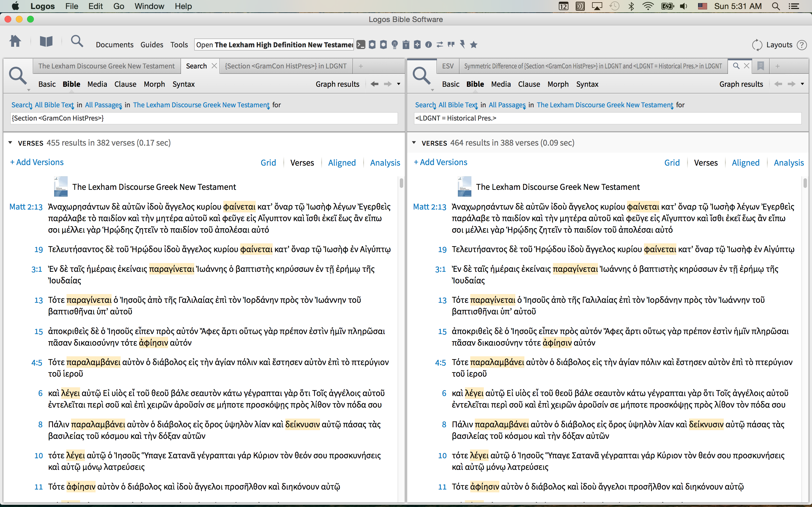The height and width of the screenshot is (507, 812).
Task: Switch right panel to Aligned view
Action: pos(745,163)
